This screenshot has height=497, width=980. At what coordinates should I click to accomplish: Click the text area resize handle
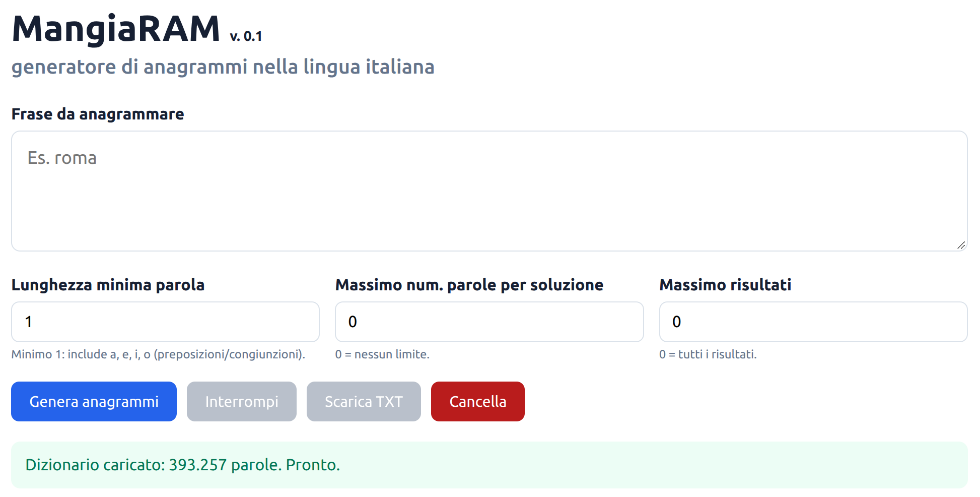(961, 245)
